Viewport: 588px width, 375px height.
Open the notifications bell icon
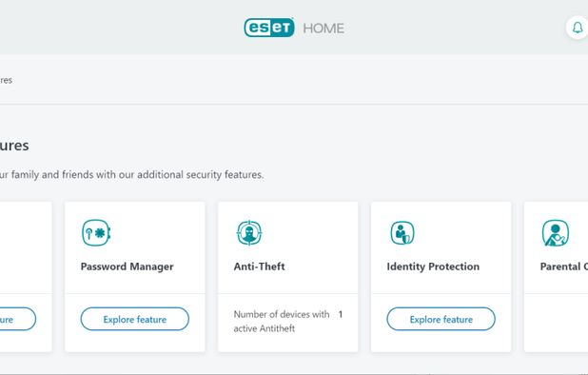[x=578, y=28]
